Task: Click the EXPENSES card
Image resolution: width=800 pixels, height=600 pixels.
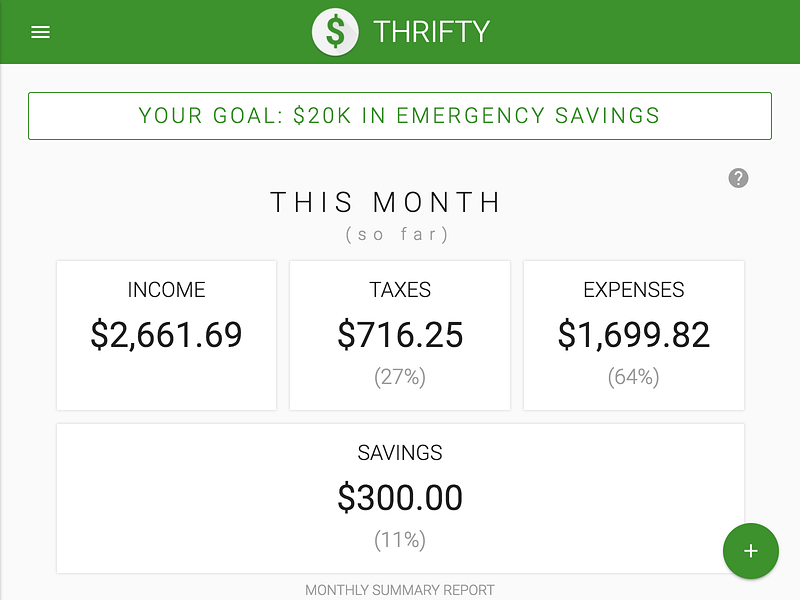Action: (633, 334)
